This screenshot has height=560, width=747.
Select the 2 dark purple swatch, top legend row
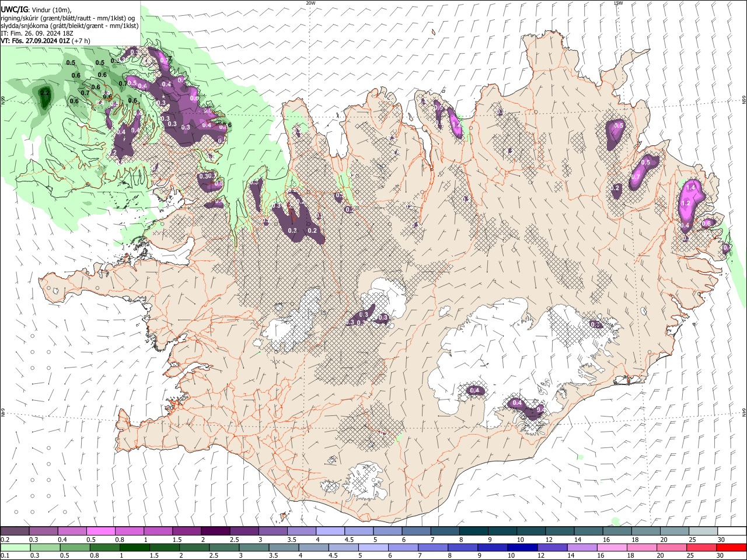215,531
